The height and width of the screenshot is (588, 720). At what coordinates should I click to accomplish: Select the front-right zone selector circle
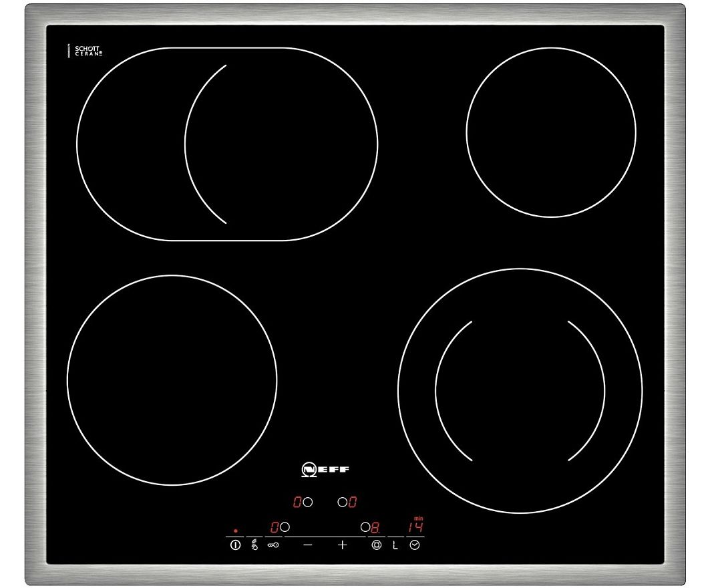coord(365,527)
